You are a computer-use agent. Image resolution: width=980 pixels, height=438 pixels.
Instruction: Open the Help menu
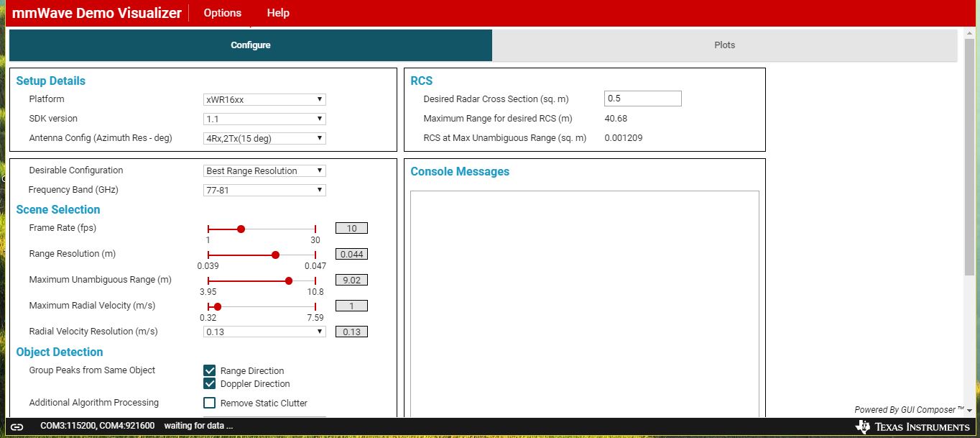tap(278, 13)
